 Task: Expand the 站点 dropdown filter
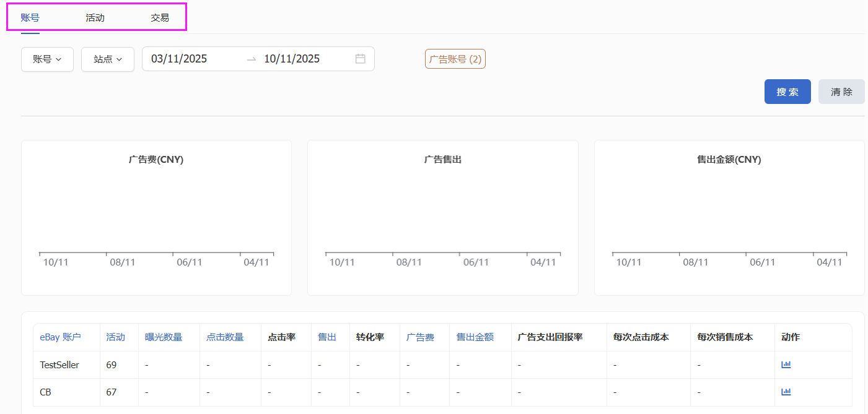pos(108,59)
